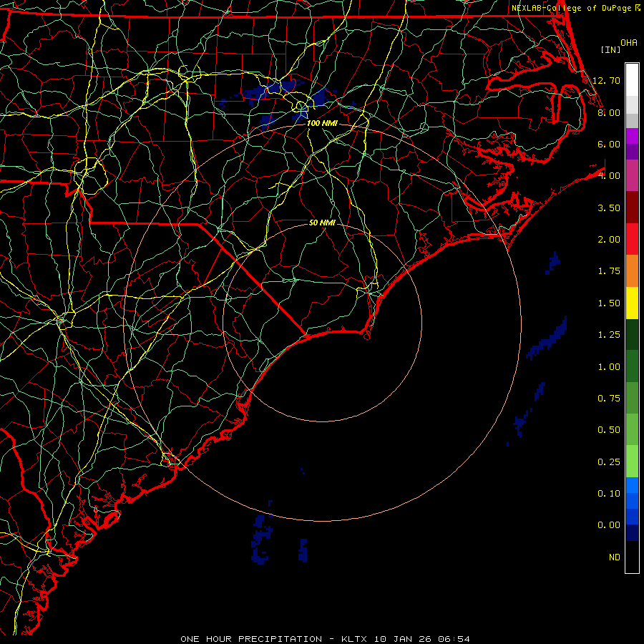This screenshot has width=644, height=644.
Task: Click the NEXLAB-College of DuPage credit text
Action: click(x=572, y=8)
